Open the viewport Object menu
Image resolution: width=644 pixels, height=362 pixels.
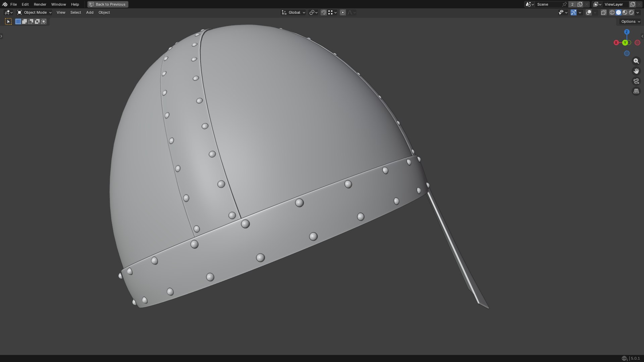[104, 12]
